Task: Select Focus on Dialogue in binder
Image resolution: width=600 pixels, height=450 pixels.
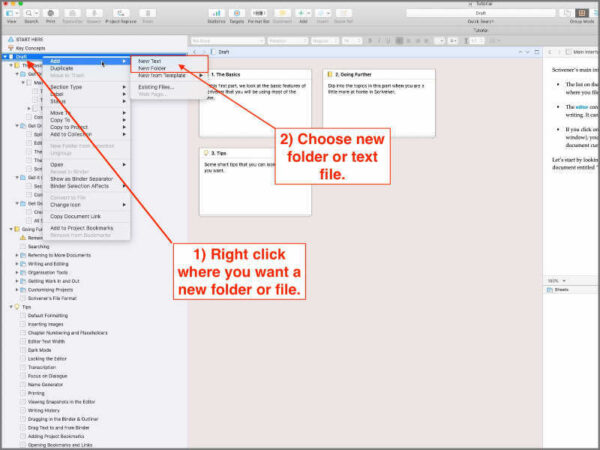Action: pyautogui.click(x=47, y=376)
